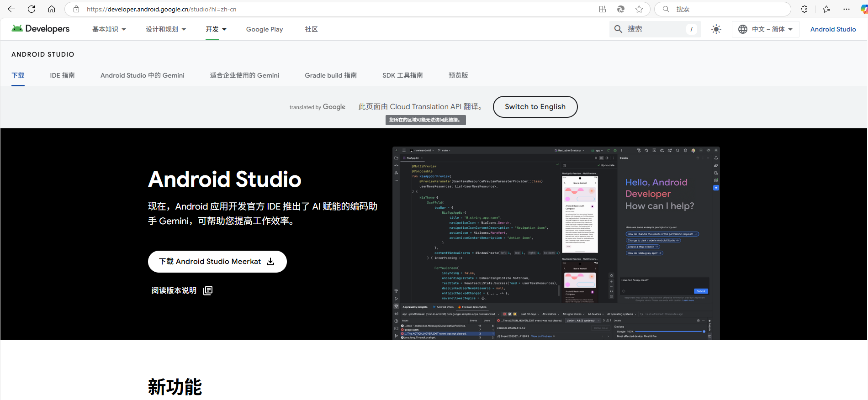Select the Android Studio 中的 Gemini tab
Screen dimensions: 868x400
pyautogui.click(x=143, y=75)
